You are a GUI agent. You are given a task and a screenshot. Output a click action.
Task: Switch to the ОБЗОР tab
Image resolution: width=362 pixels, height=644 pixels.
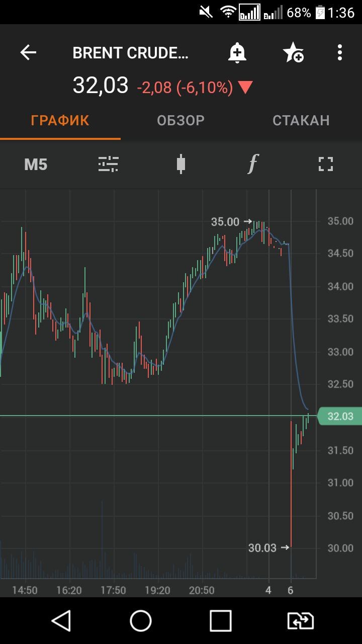tap(180, 121)
